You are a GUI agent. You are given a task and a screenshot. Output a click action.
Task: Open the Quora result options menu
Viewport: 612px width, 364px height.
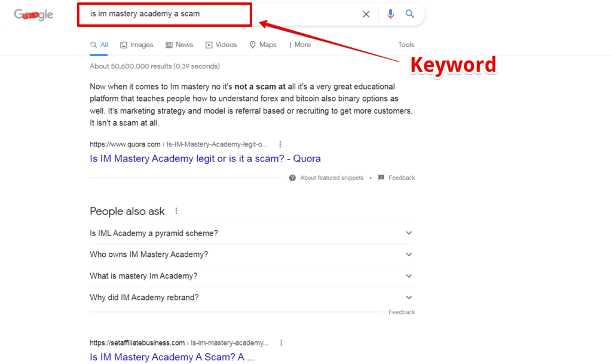tap(280, 145)
